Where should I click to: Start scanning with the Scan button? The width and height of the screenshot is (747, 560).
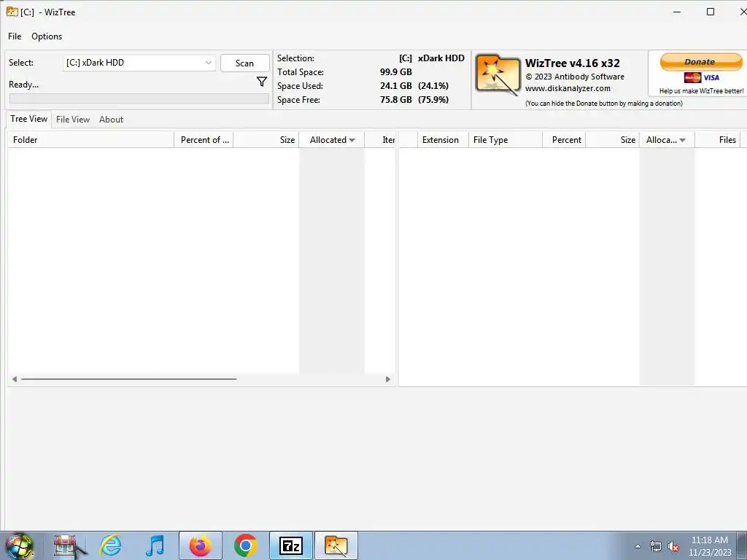pos(245,63)
